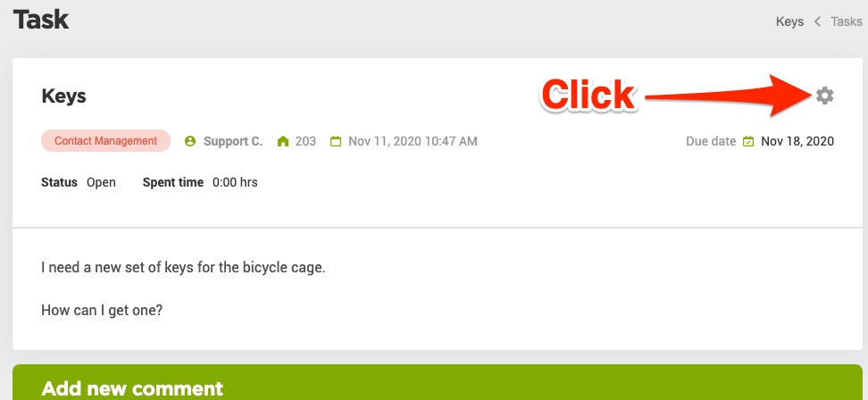Screen dimensions: 868x400
Task: Click the Due date label
Action: (x=711, y=141)
